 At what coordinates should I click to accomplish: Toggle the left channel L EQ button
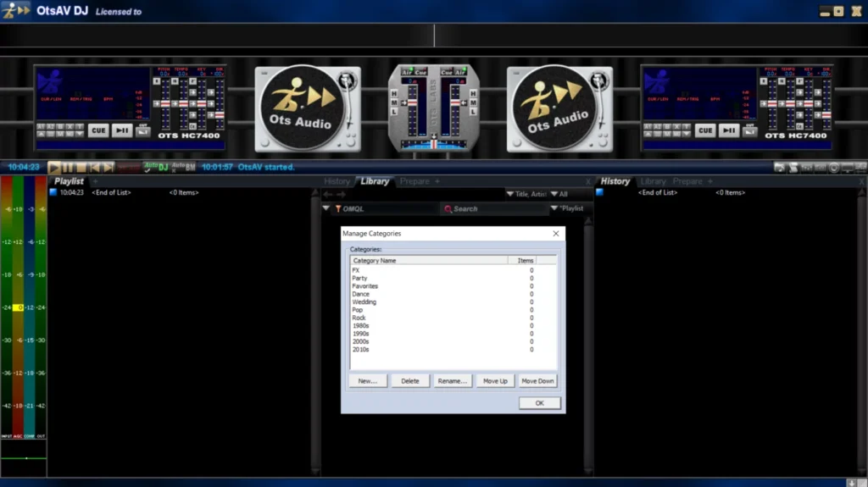point(394,112)
